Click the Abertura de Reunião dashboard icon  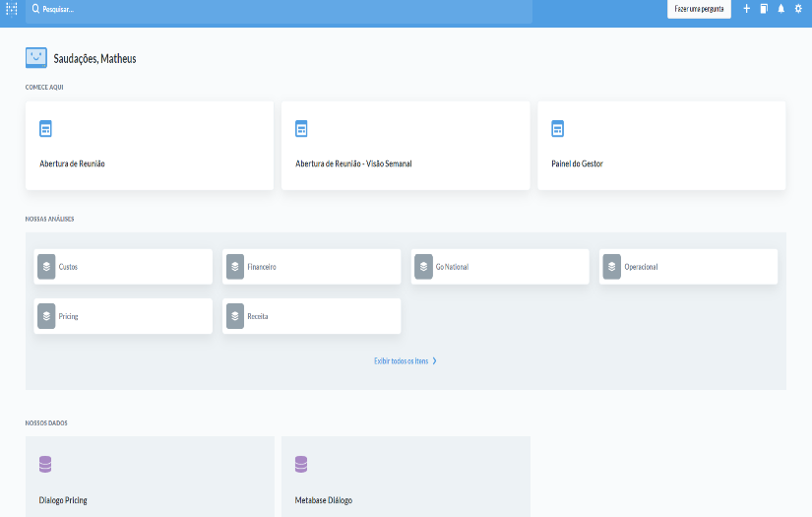click(45, 128)
